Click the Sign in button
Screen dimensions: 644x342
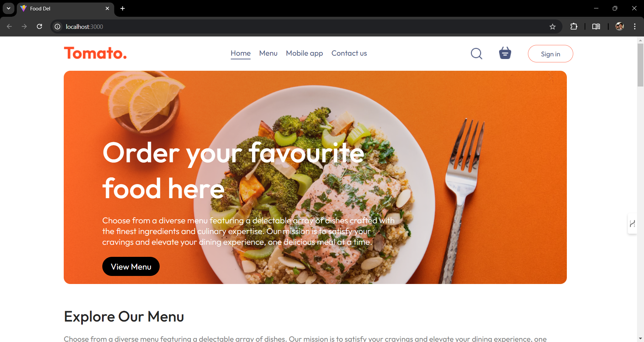point(550,54)
